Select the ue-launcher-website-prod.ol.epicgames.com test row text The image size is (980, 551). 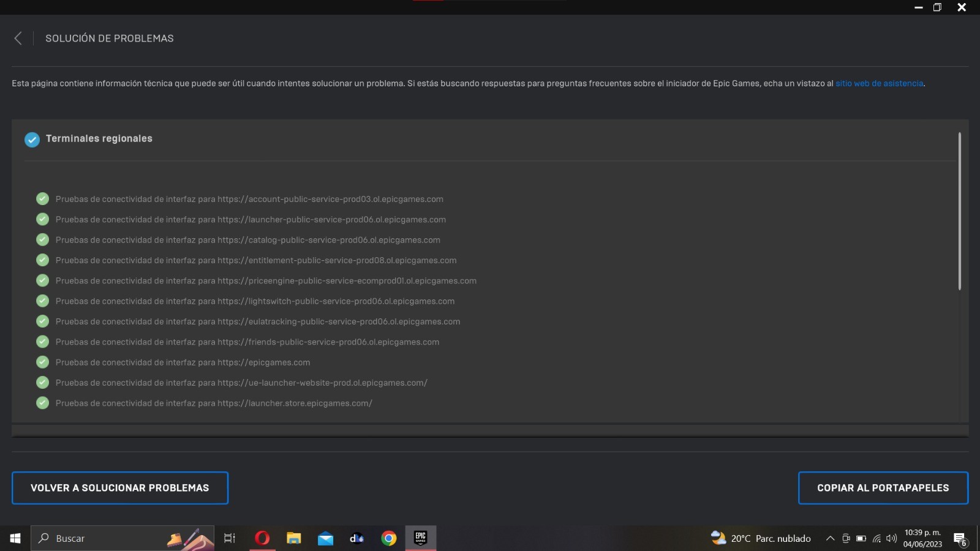pyautogui.click(x=241, y=383)
